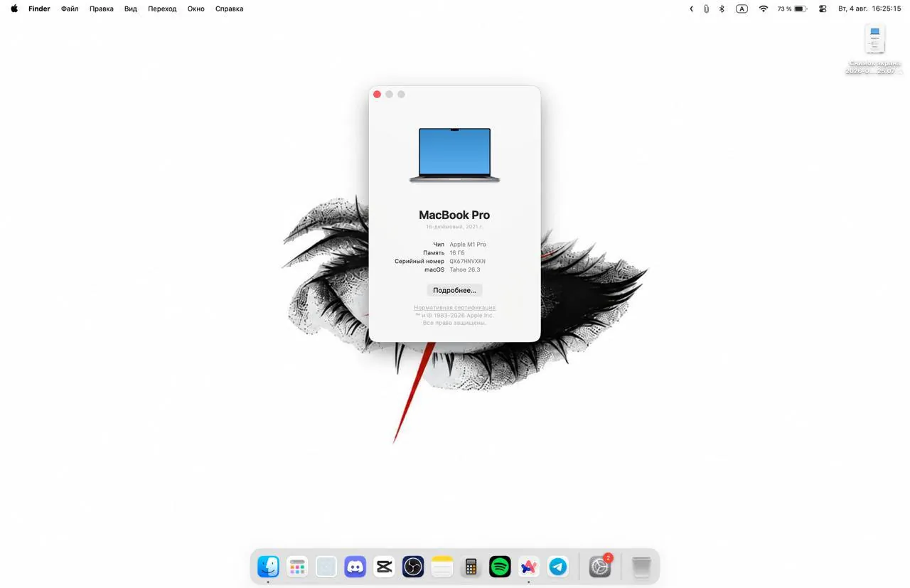
Task: Open the Файл menu
Action: click(x=70, y=9)
